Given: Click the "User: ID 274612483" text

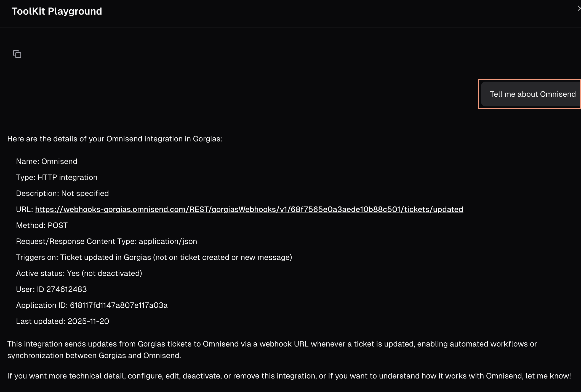Looking at the screenshot, I should 51,289.
